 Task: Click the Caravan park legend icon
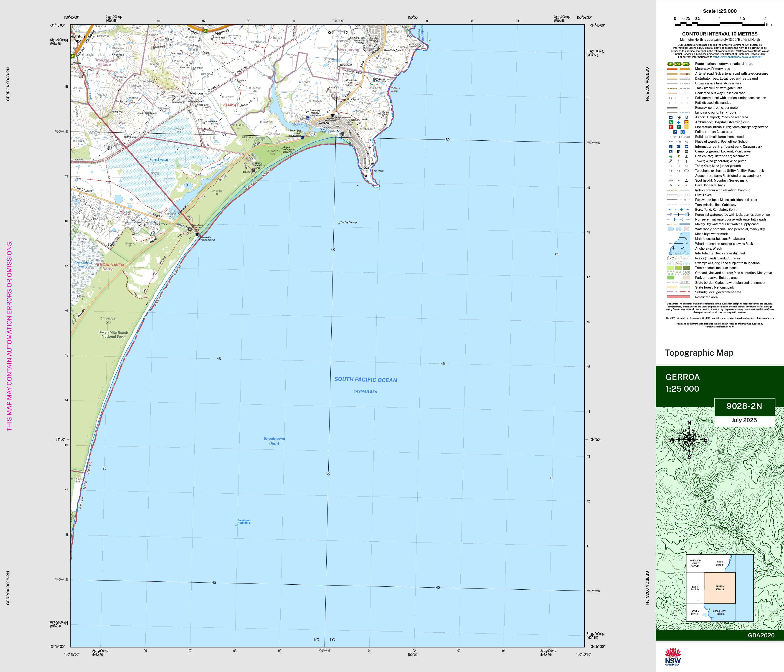click(686, 147)
